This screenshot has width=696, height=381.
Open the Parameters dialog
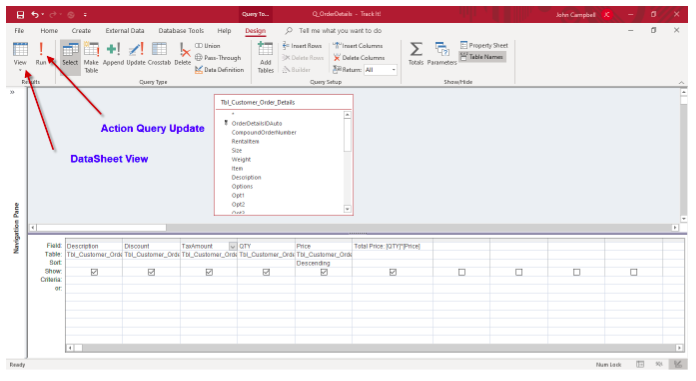tap(442, 54)
